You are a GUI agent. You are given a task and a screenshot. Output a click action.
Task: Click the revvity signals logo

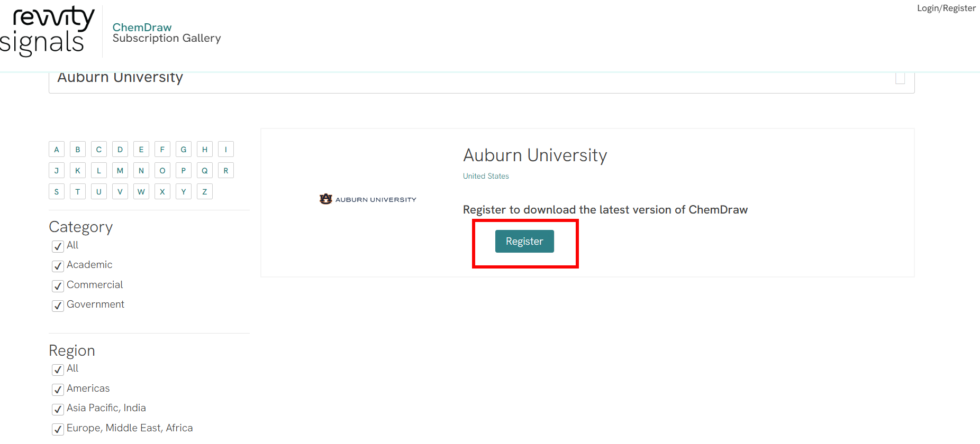48,30
